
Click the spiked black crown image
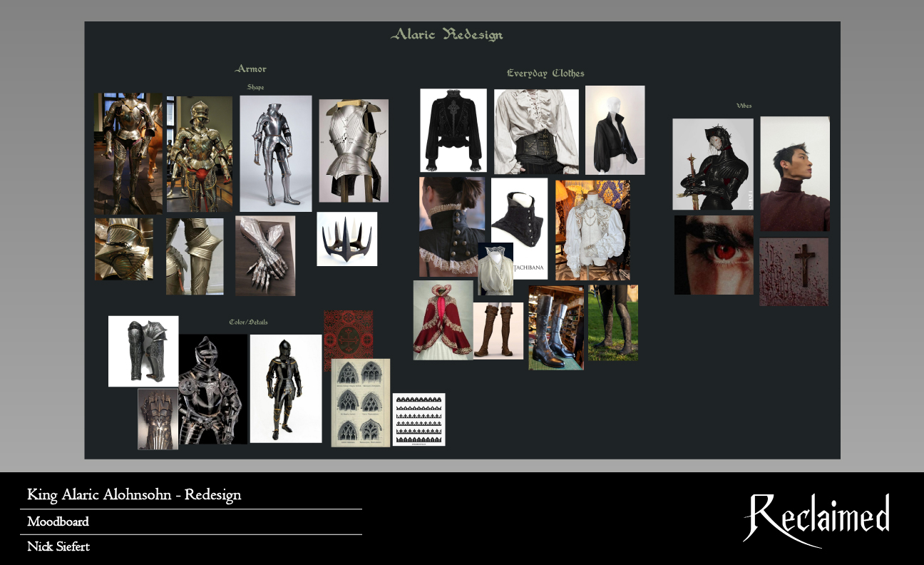coord(346,239)
